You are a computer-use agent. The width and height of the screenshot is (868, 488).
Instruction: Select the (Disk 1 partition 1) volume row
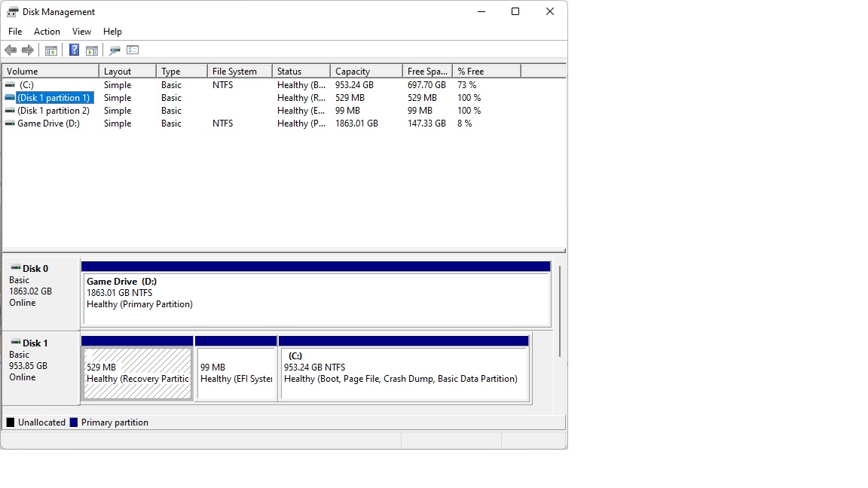(53, 98)
